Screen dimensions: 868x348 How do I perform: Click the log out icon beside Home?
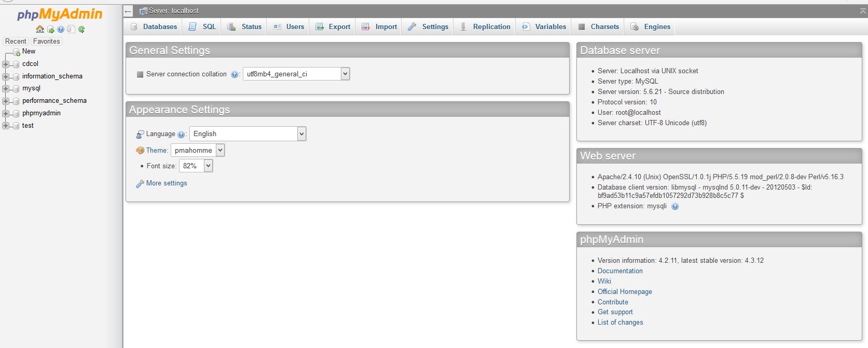click(51, 30)
